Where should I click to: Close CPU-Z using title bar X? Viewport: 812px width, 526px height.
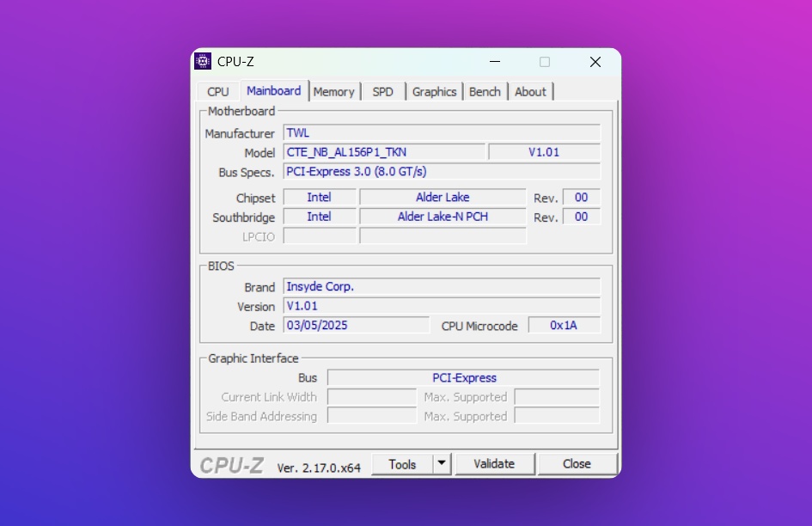point(595,62)
